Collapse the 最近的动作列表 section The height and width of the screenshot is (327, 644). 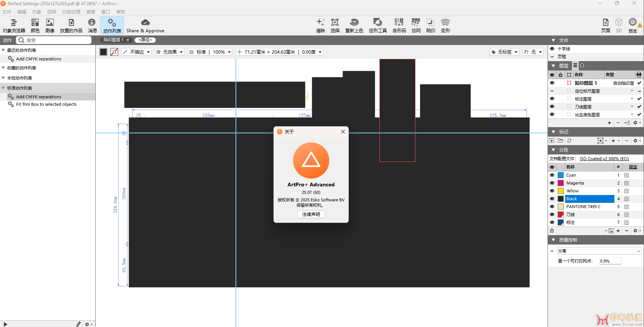[x=3, y=50]
